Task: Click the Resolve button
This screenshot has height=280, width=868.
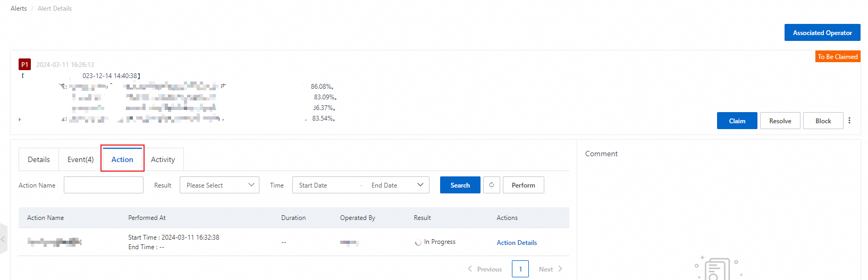Action: [x=780, y=121]
